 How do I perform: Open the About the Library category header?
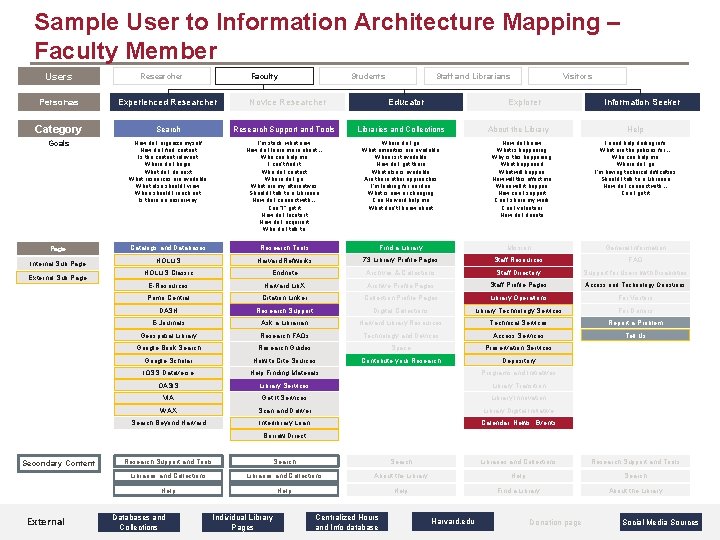[518, 129]
